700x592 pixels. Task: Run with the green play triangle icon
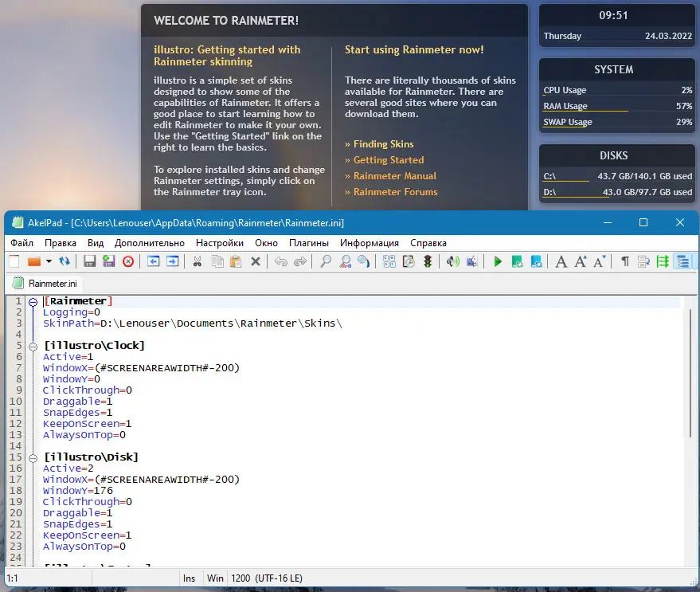[x=498, y=261]
